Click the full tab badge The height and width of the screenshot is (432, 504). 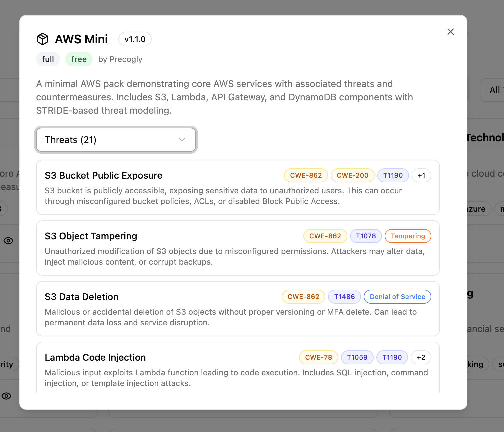coord(48,59)
